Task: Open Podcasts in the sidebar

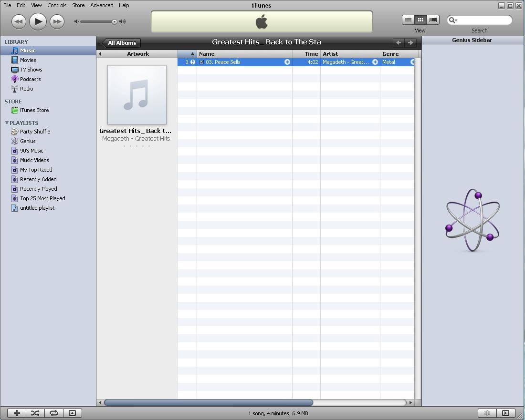Action: tap(48, 79)
